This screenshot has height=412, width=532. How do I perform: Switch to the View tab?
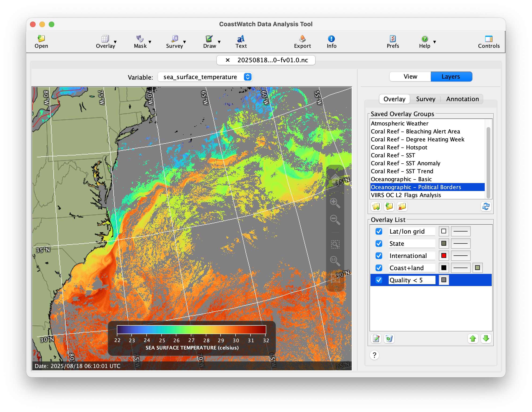tap(410, 77)
